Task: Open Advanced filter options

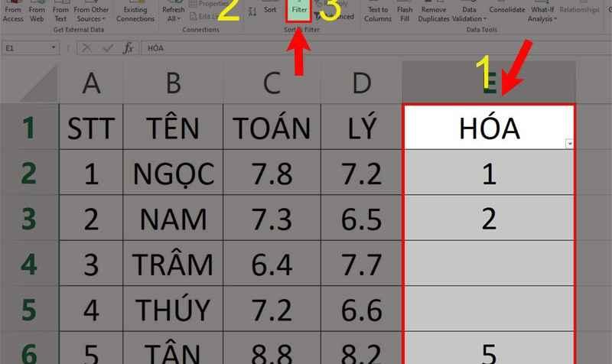Action: tap(335, 17)
